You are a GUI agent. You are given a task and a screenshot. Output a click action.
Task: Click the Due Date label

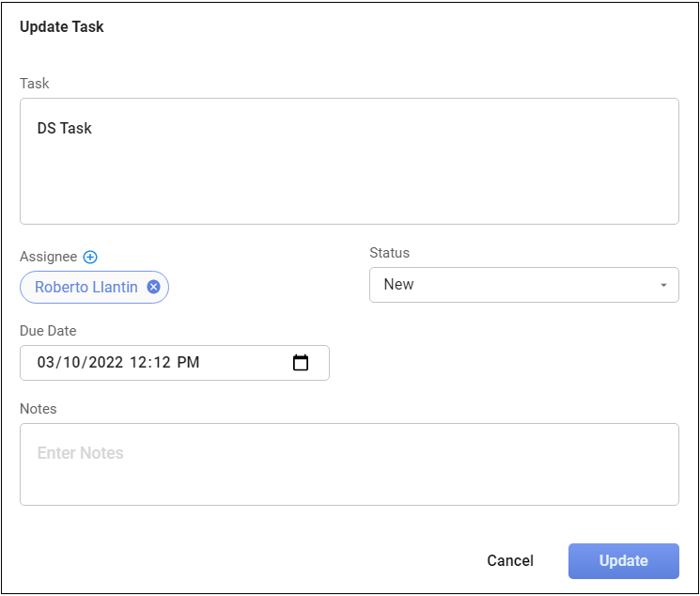pos(48,331)
